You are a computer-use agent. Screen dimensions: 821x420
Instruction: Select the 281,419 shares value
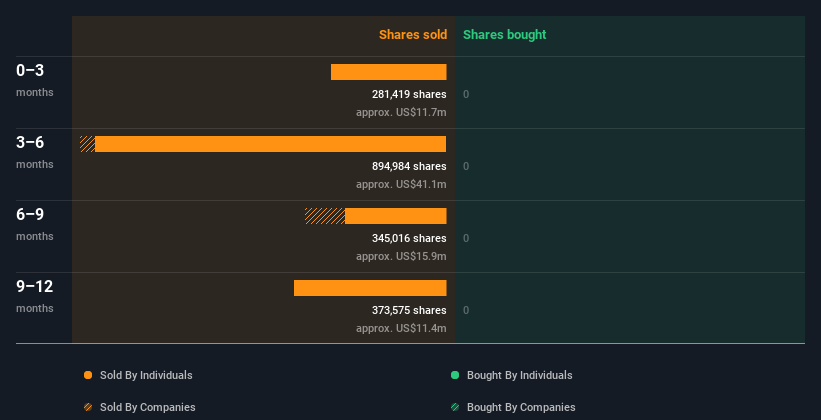(x=409, y=94)
